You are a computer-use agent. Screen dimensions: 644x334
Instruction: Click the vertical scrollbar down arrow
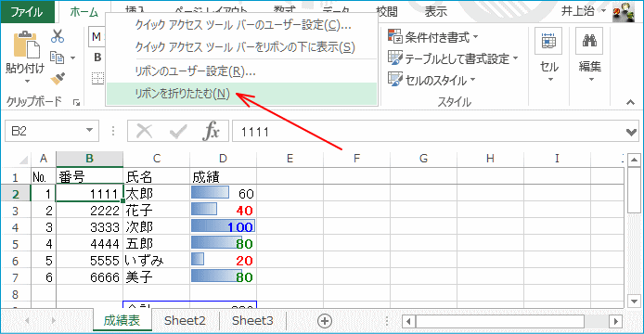tap(634, 302)
